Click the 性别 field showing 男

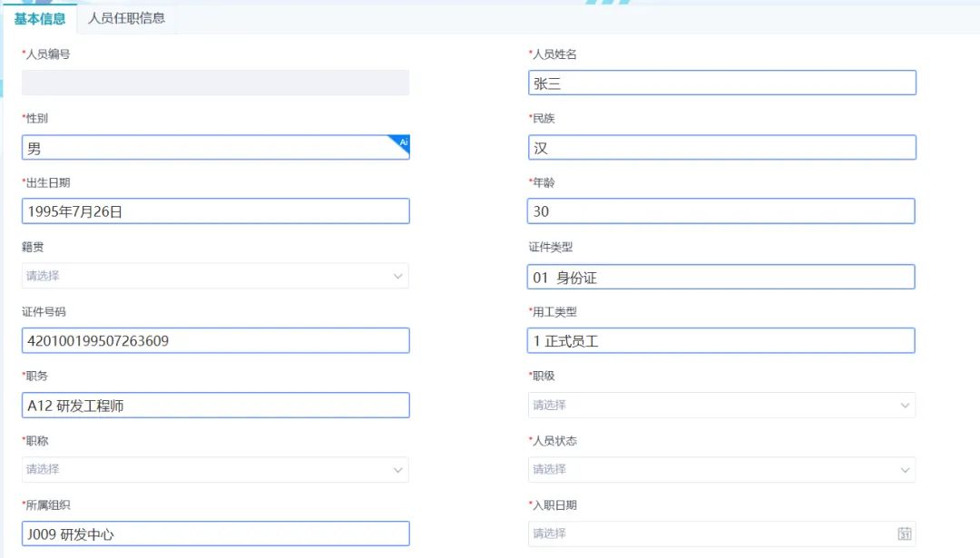[216, 148]
